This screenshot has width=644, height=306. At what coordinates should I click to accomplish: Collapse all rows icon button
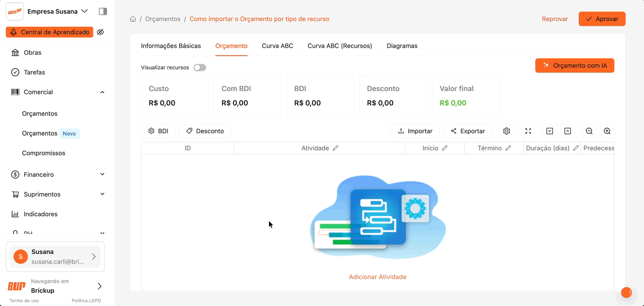tap(568, 131)
